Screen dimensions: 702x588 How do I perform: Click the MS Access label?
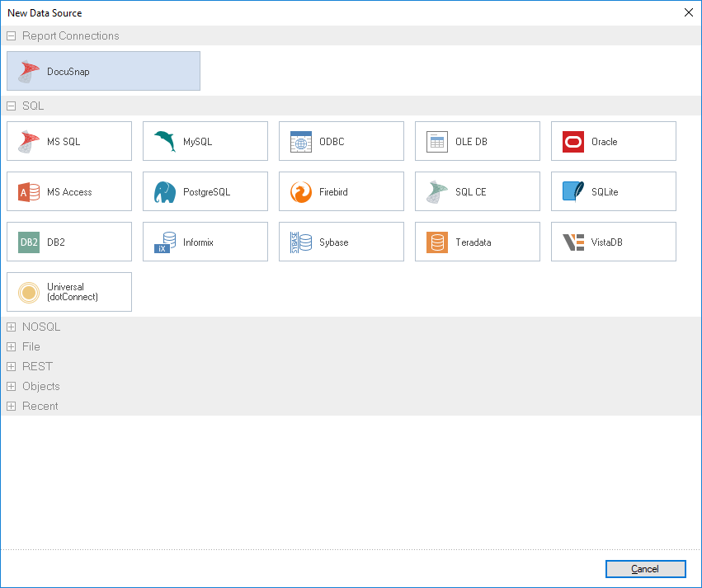[69, 192]
